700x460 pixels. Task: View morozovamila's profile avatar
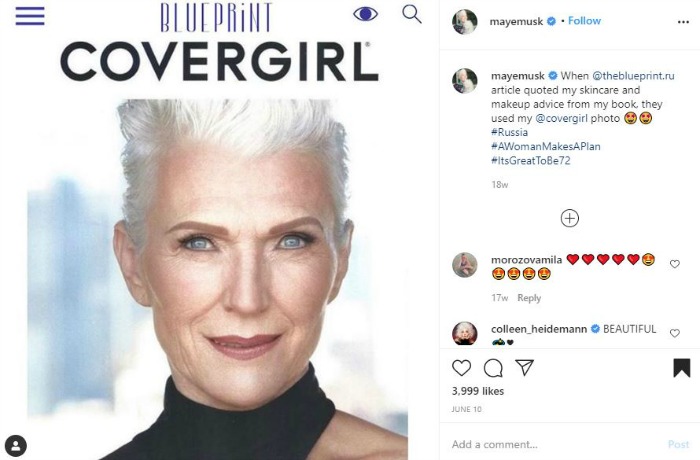(x=464, y=264)
